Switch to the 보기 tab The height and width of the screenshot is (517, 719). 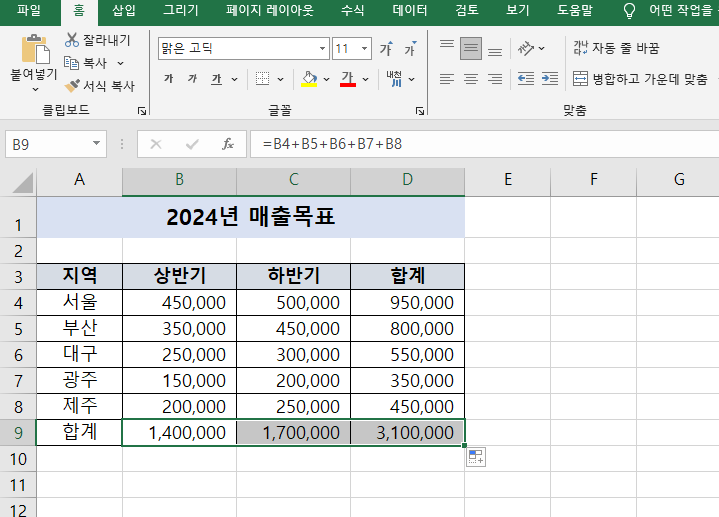(x=517, y=10)
